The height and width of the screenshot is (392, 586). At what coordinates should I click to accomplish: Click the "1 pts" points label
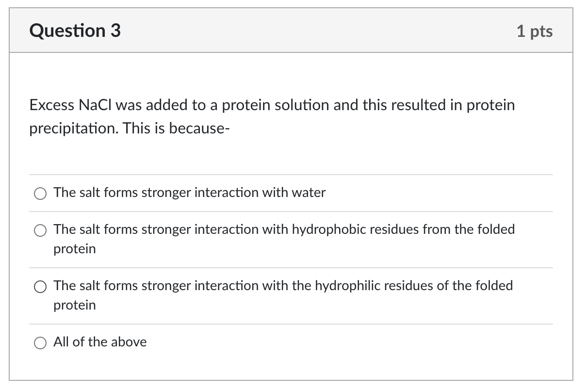coord(534,32)
